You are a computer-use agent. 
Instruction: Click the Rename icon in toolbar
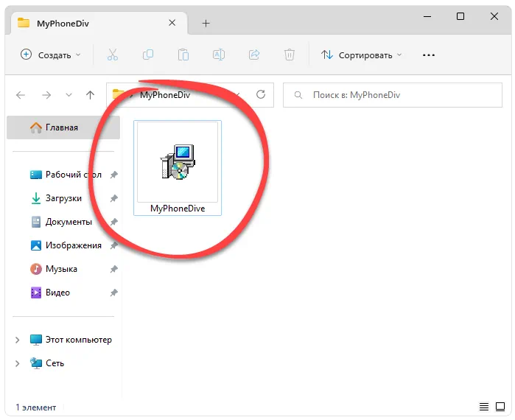pyautogui.click(x=219, y=55)
